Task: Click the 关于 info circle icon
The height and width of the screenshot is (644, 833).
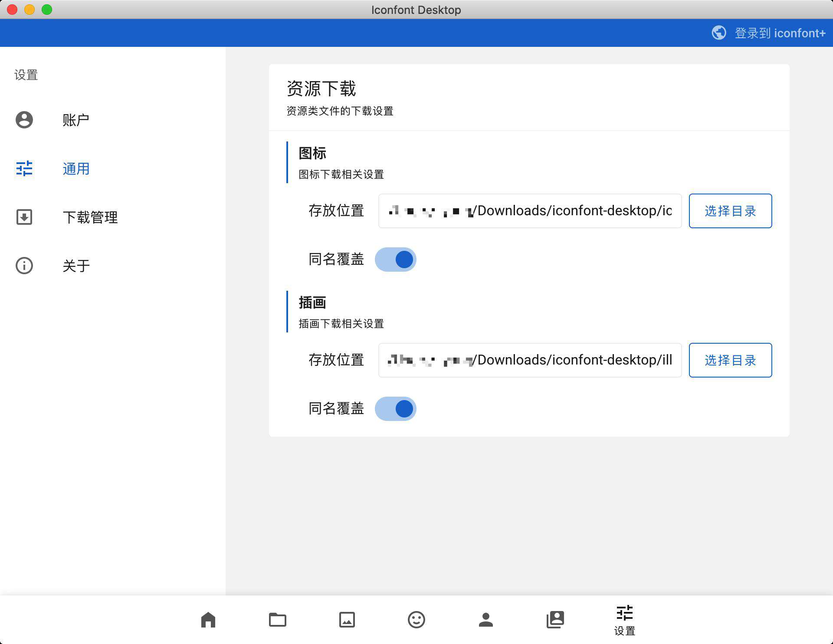Action: point(24,266)
